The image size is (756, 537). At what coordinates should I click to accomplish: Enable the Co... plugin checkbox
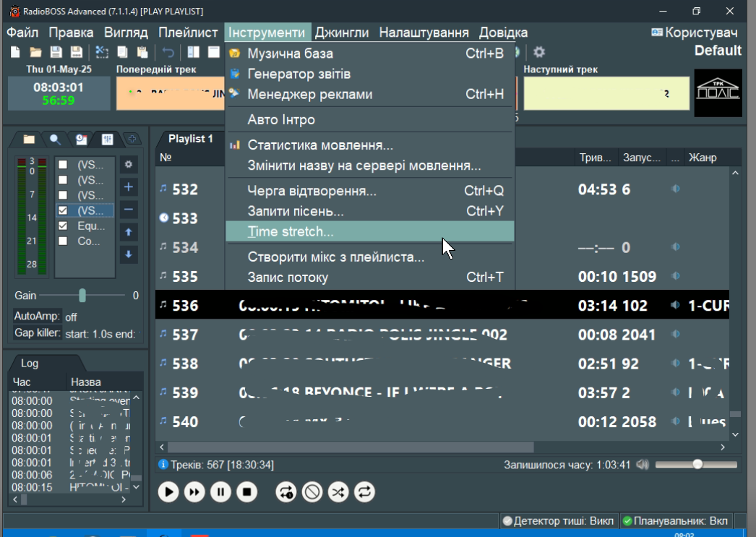[63, 241]
